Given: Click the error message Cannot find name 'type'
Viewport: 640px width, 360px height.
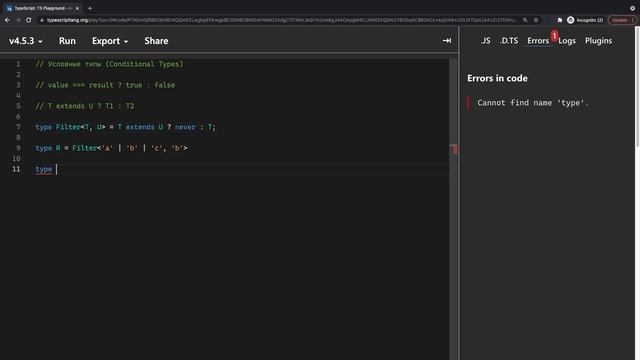Looking at the screenshot, I should tap(533, 103).
